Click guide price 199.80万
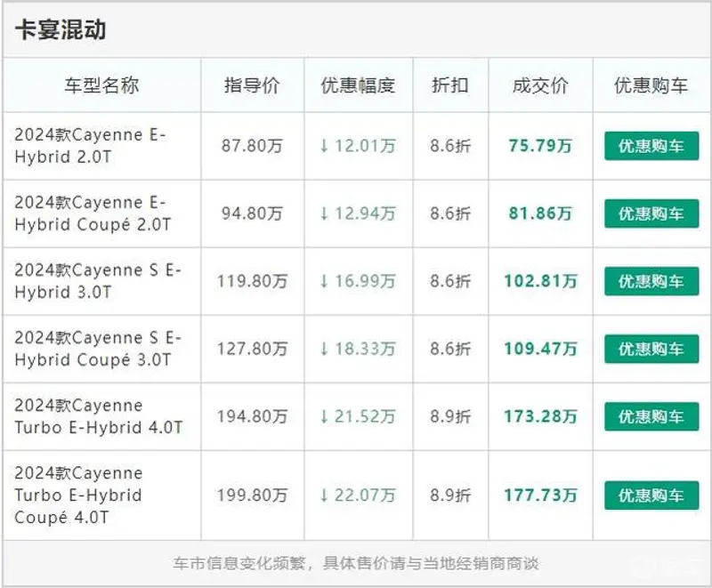 click(x=252, y=495)
